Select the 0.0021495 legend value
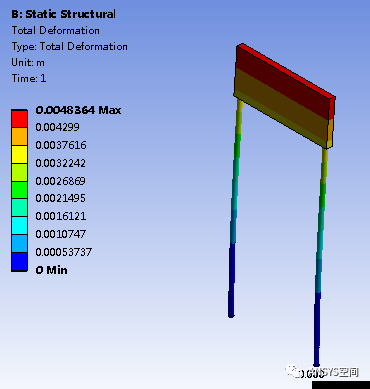This screenshot has height=389, width=370. pyautogui.click(x=61, y=198)
